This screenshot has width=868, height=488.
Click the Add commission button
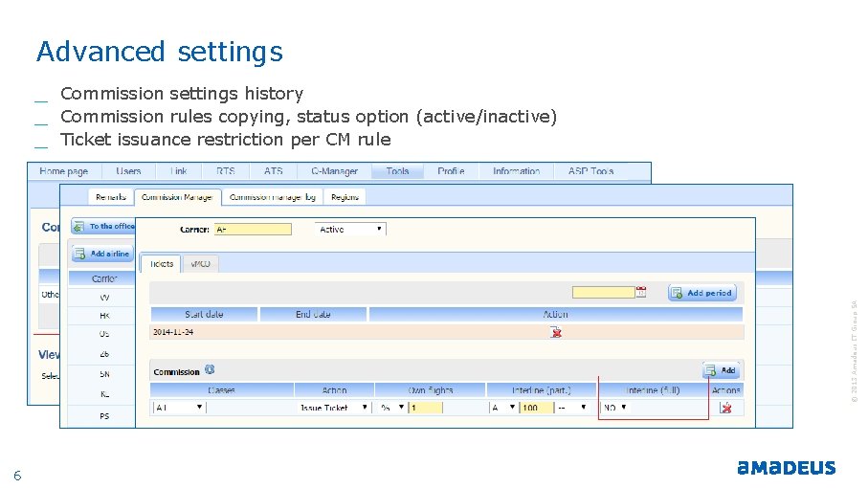pos(721,370)
